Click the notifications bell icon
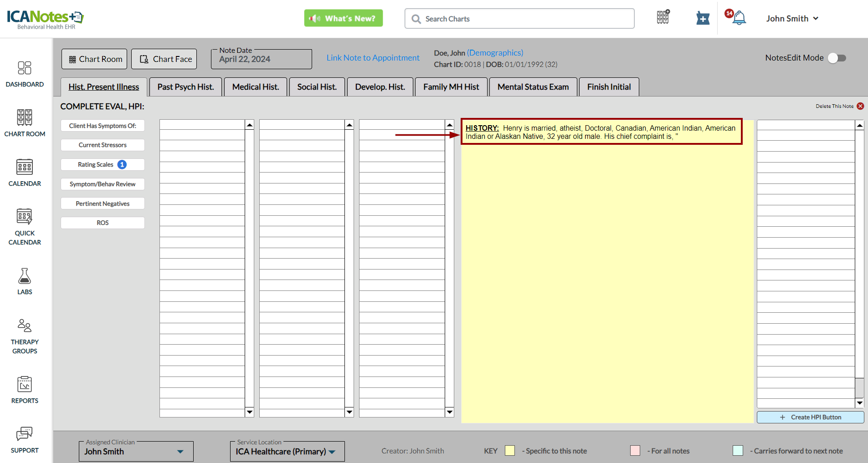Image resolution: width=868 pixels, height=463 pixels. [739, 18]
